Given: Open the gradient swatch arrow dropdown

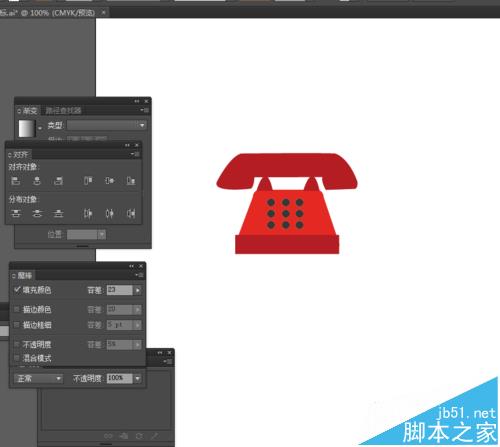Looking at the screenshot, I should 40,128.
